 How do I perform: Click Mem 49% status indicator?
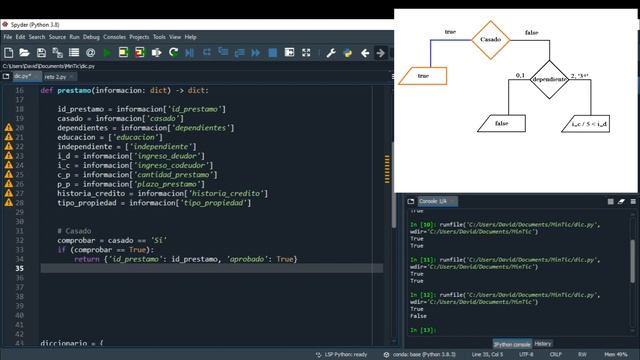616,354
